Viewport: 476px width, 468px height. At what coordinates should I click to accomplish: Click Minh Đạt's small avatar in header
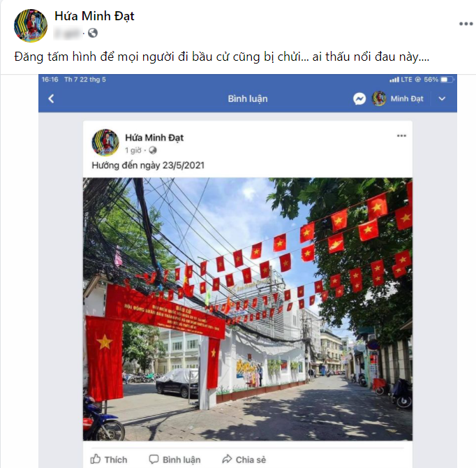(x=379, y=98)
